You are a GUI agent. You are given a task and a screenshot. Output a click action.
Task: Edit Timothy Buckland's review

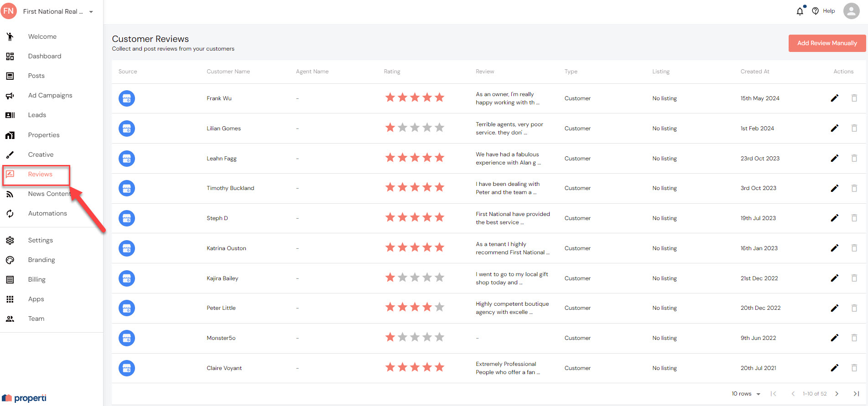834,188
